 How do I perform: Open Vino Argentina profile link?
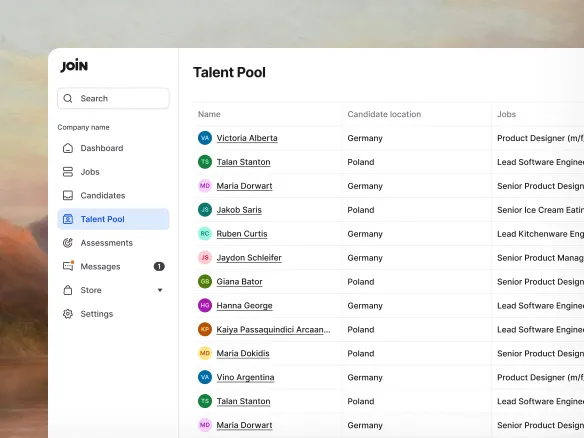tap(245, 377)
